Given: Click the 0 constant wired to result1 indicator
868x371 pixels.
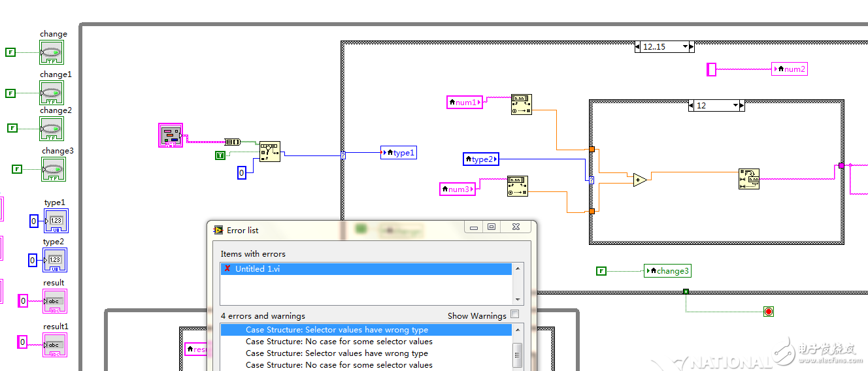Looking at the screenshot, I should click(x=22, y=342).
